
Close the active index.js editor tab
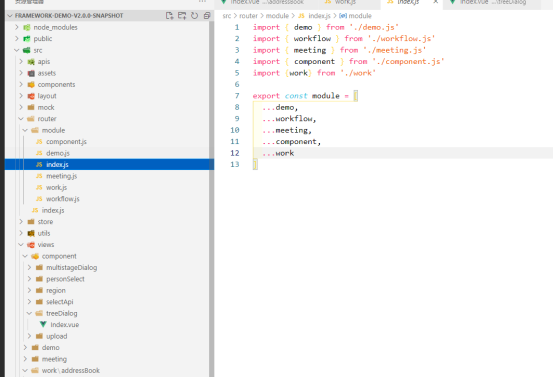click(436, 2)
